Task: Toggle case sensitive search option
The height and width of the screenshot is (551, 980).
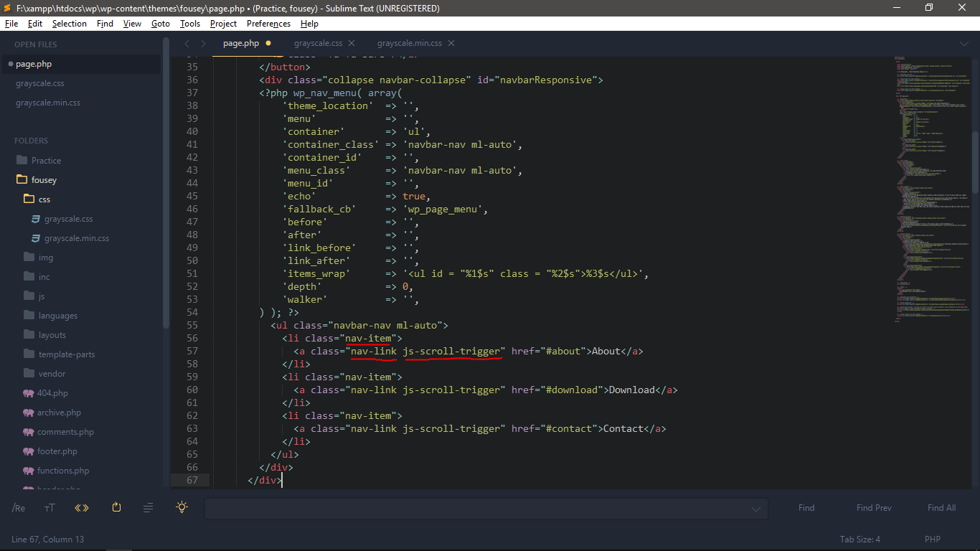Action: point(50,508)
